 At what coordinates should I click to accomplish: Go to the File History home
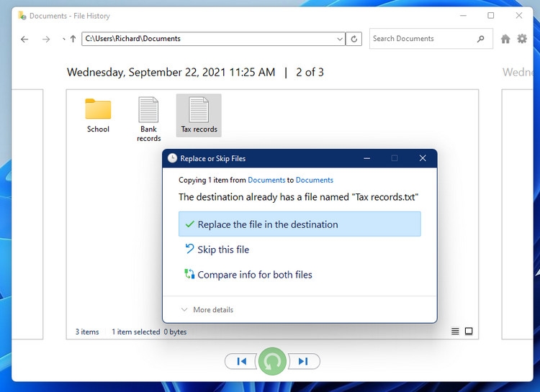click(505, 39)
